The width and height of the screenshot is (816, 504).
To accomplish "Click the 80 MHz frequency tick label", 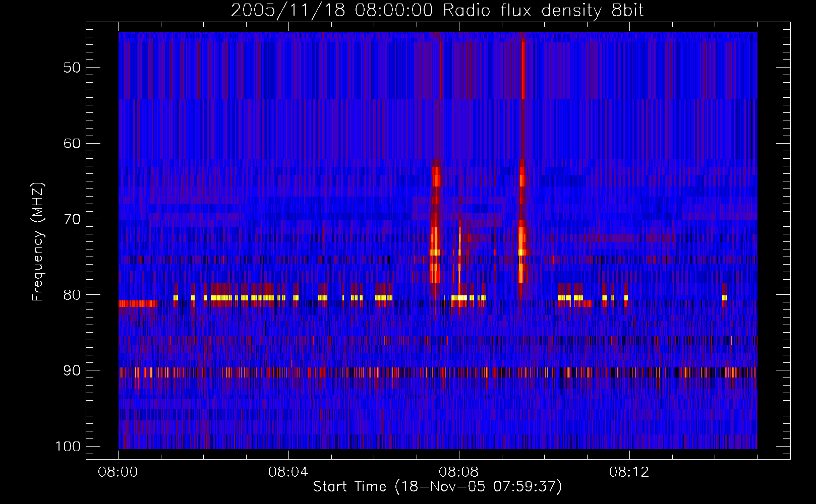I will click(x=72, y=295).
